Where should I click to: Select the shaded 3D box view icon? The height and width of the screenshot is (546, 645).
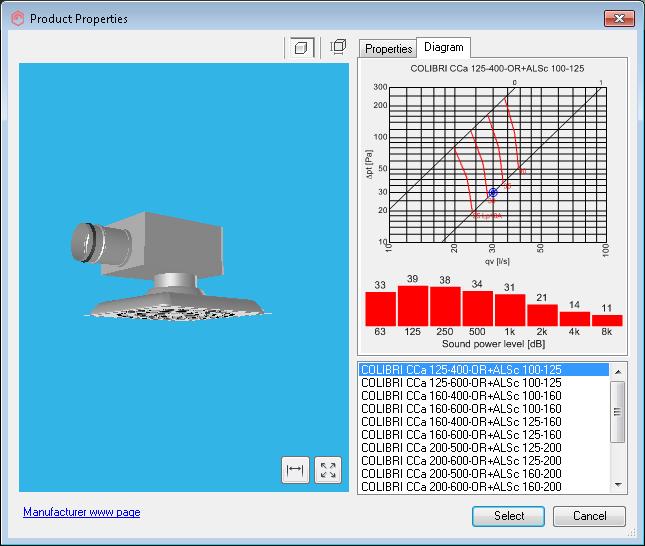tap(302, 48)
